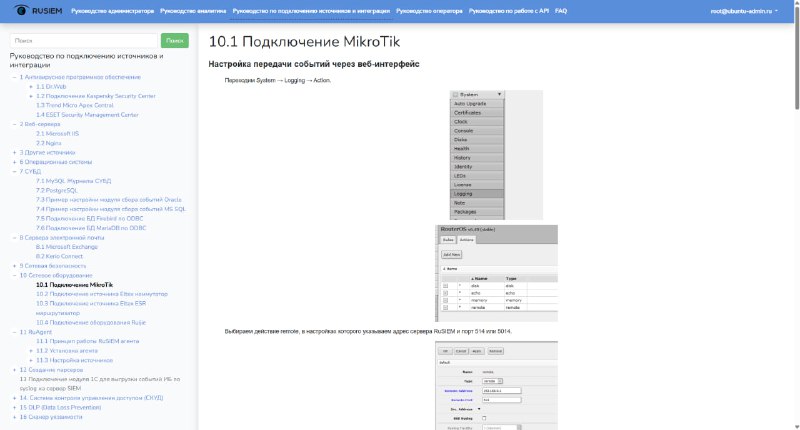Collapse section 1 Антивирусное программное обеспечение toggle
Viewport: 800px width, 430px height.
(14, 77)
